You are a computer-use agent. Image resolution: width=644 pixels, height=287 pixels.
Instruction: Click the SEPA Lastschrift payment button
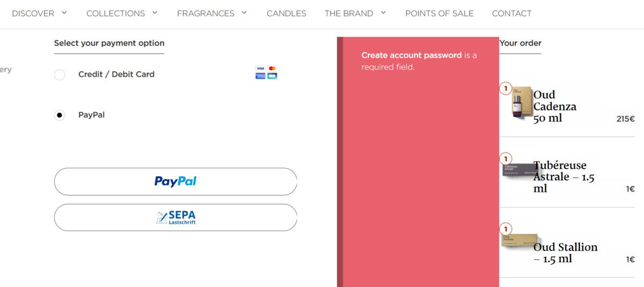pyautogui.click(x=175, y=217)
